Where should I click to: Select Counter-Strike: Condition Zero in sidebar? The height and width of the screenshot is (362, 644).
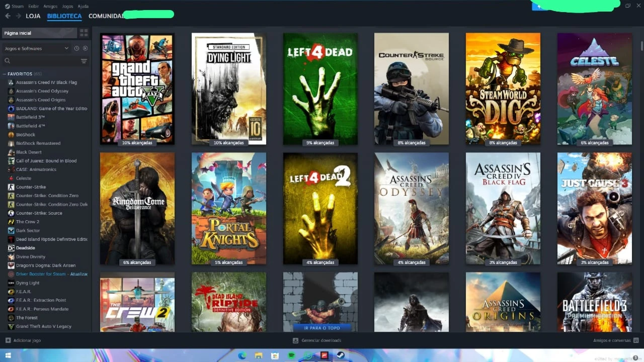point(47,196)
